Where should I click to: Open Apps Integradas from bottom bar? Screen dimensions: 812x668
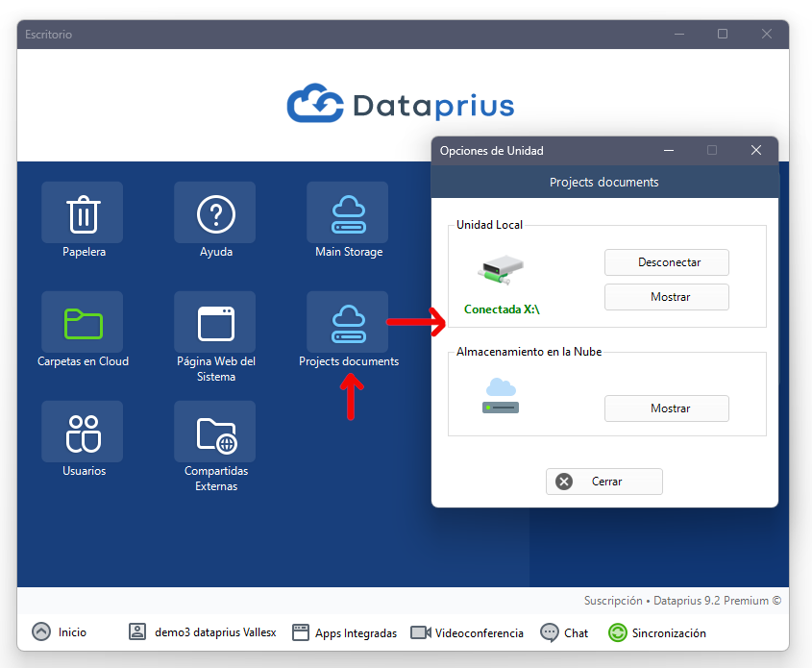point(344,632)
